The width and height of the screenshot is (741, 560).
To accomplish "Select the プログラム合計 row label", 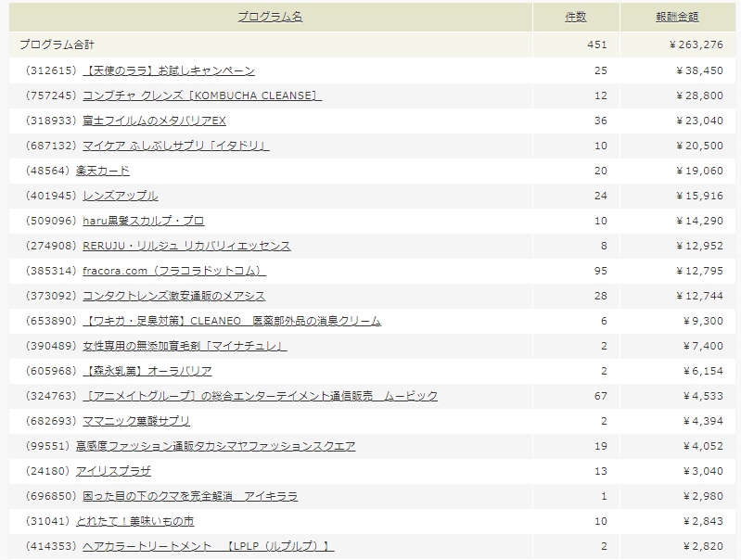I will (x=57, y=45).
